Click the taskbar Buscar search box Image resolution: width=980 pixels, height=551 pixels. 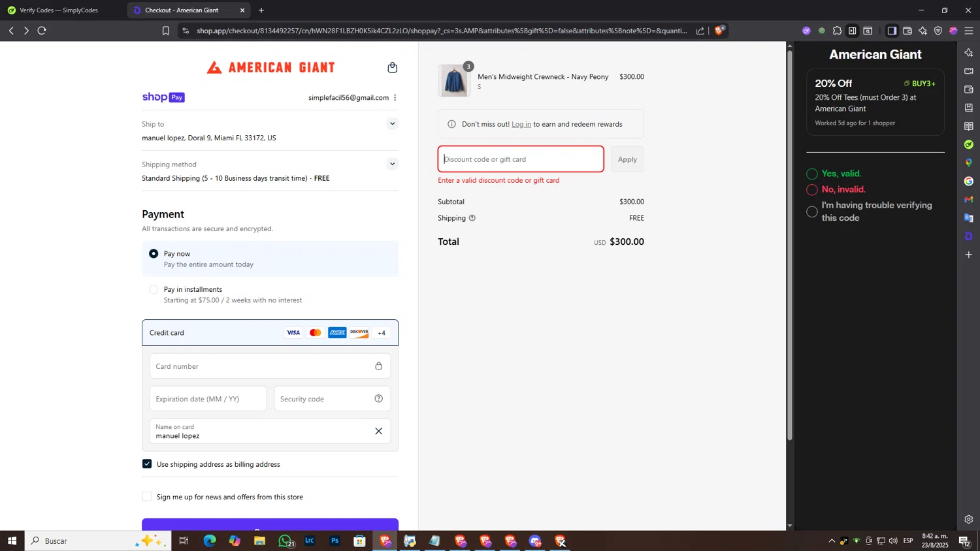tap(98, 541)
